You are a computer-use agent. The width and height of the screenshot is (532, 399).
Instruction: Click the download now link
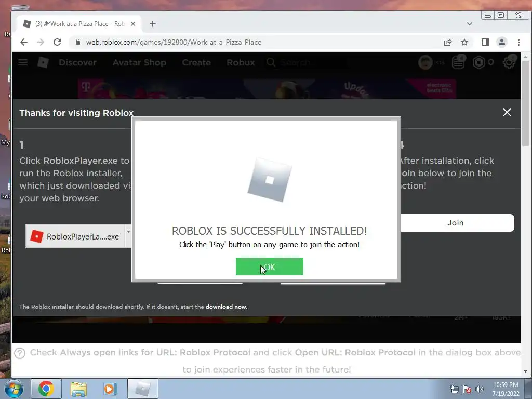click(226, 307)
